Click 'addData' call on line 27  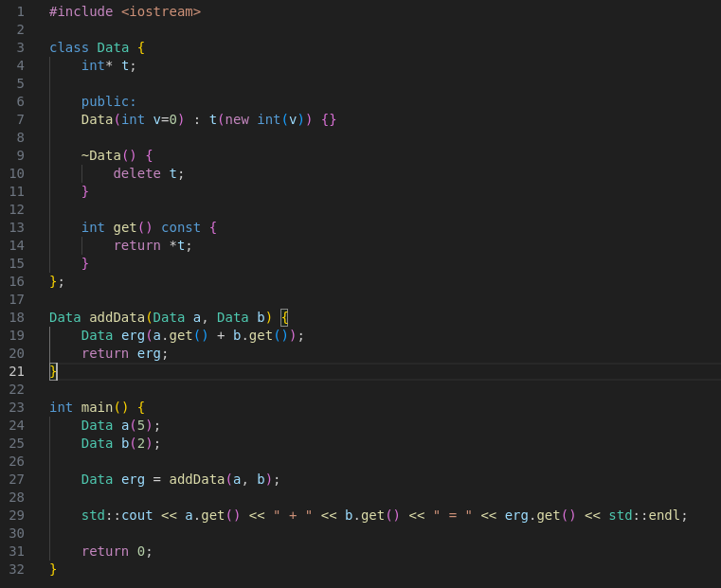coord(197,479)
